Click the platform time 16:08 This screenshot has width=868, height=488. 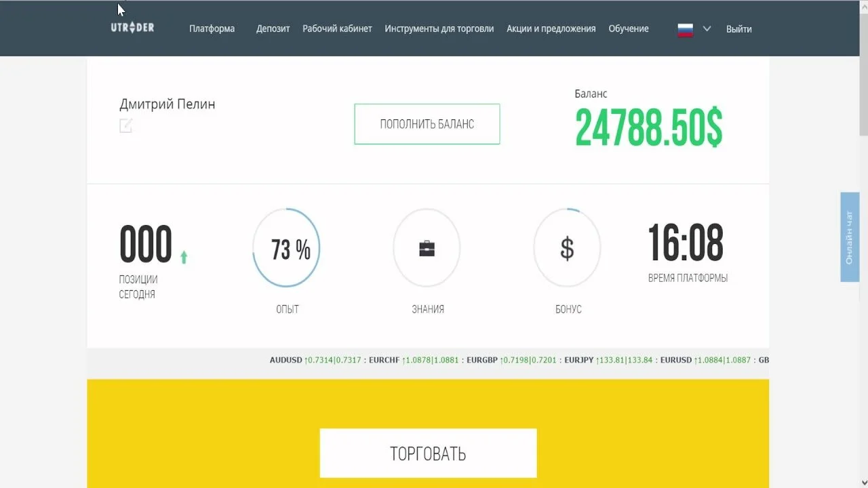tap(686, 243)
